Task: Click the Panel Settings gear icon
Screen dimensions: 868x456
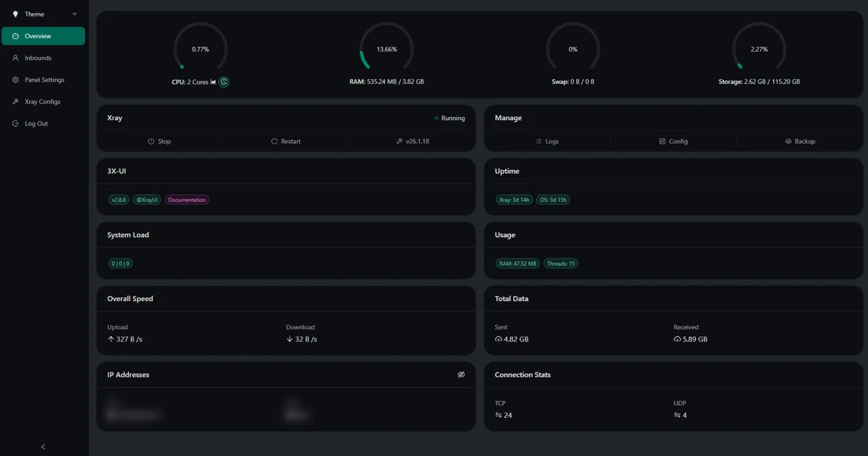Action: [16, 80]
